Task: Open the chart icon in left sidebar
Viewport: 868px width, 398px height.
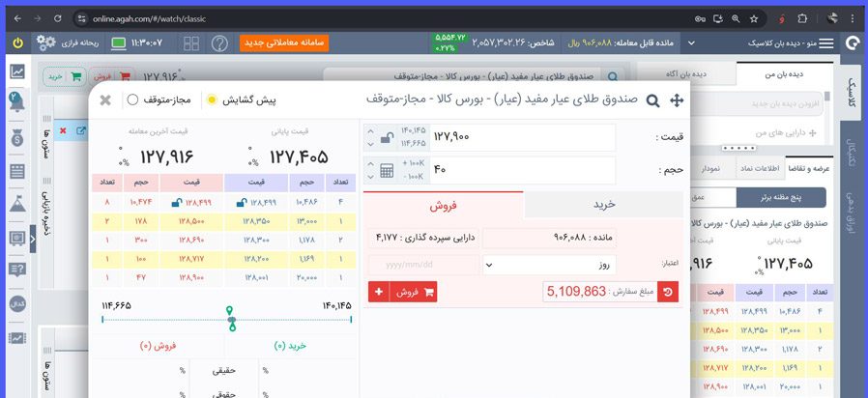Action: (17, 71)
